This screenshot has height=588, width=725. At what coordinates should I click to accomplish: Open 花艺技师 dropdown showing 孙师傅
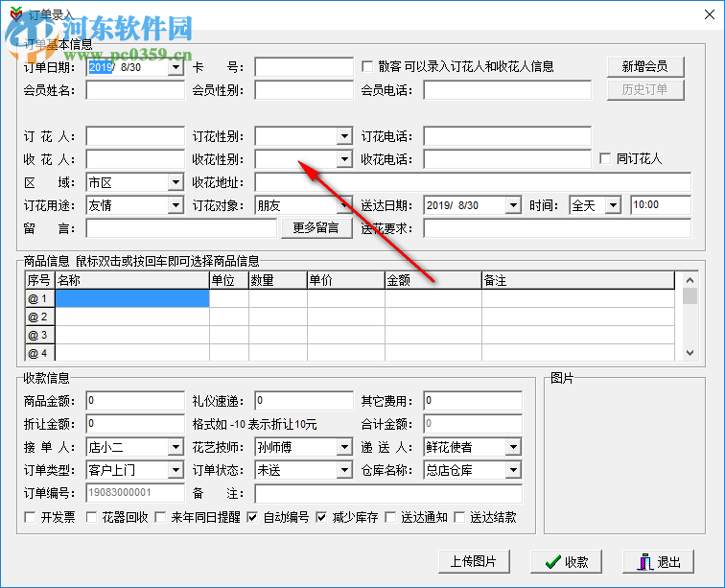pyautogui.click(x=344, y=447)
